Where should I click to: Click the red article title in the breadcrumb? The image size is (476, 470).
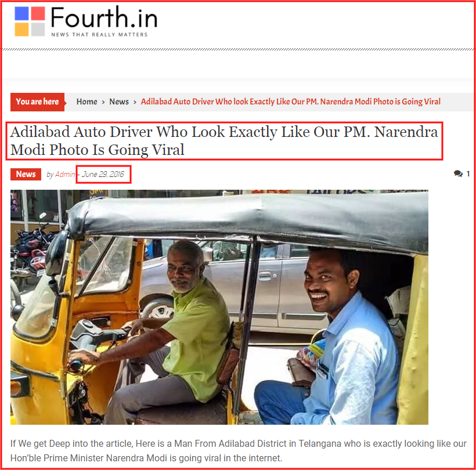pyautogui.click(x=290, y=102)
